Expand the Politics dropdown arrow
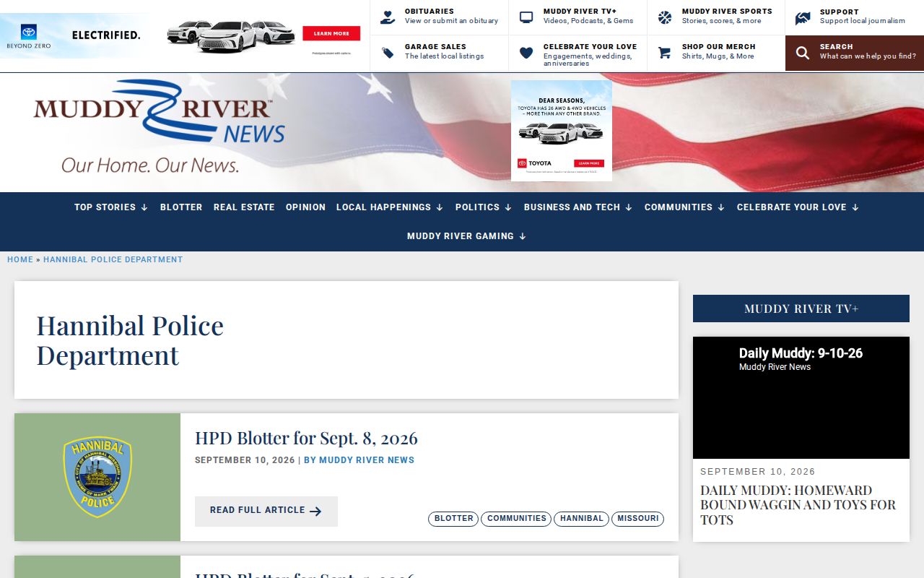Image resolution: width=924 pixels, height=578 pixels. pyautogui.click(x=508, y=207)
